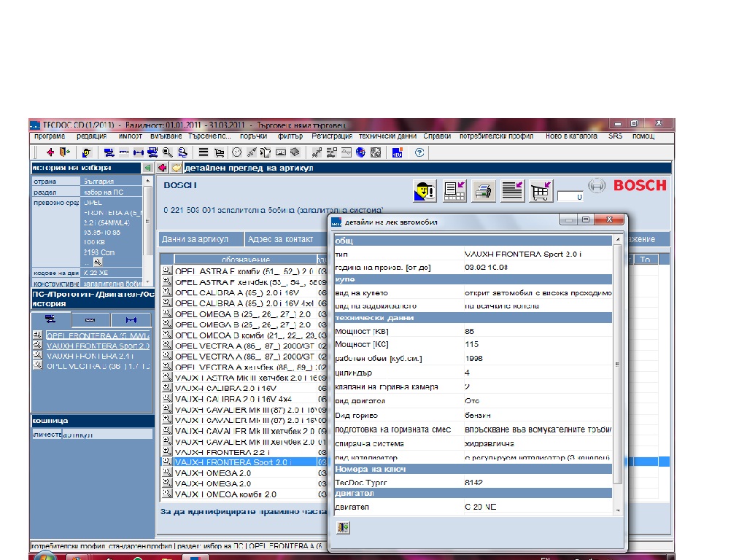Image resolution: width=747 pixels, height=560 pixels.
Task: Open the програма menu
Action: pyautogui.click(x=50, y=136)
